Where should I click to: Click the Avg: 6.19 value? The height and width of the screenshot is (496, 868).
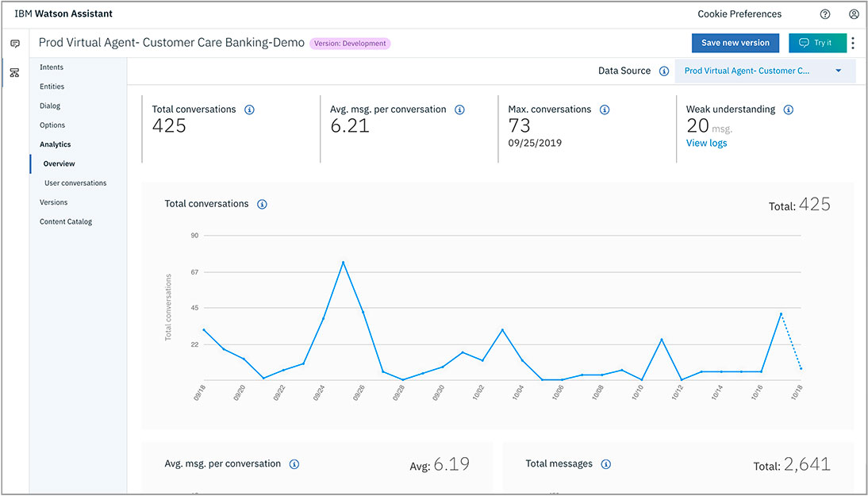[x=440, y=464]
